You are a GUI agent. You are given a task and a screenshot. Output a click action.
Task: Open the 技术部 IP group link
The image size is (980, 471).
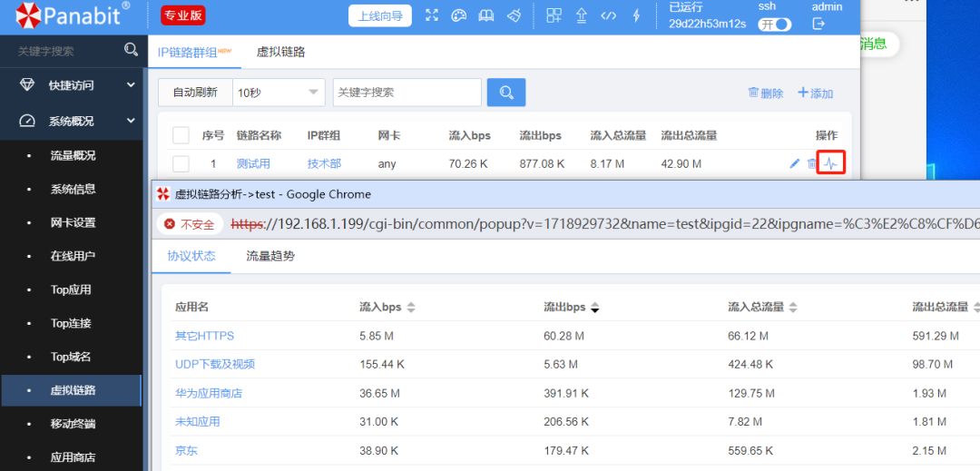(x=324, y=163)
